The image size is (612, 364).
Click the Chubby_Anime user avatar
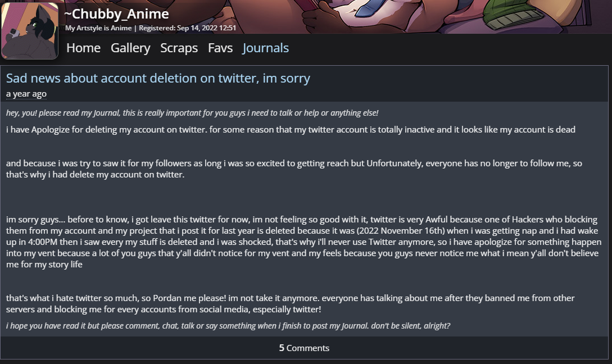pos(30,31)
